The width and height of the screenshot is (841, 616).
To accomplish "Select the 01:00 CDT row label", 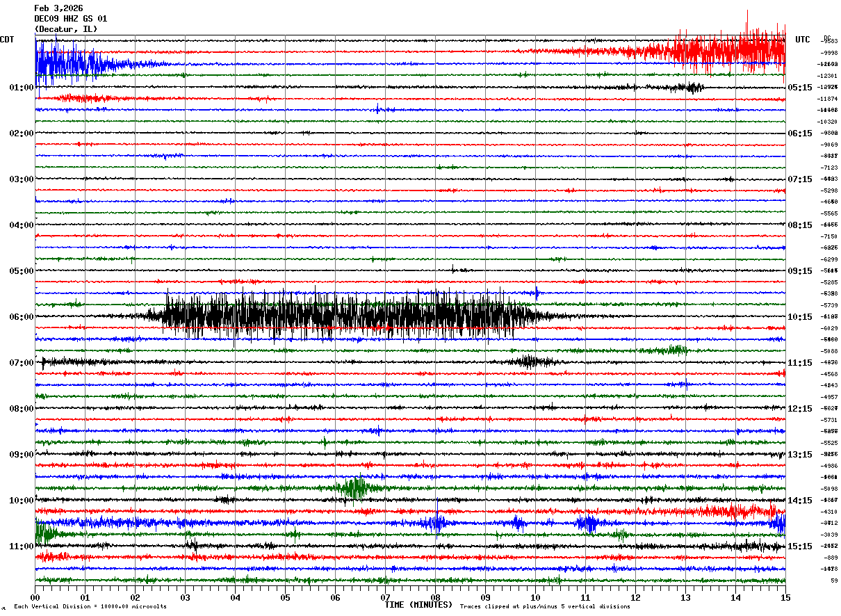I will (22, 88).
